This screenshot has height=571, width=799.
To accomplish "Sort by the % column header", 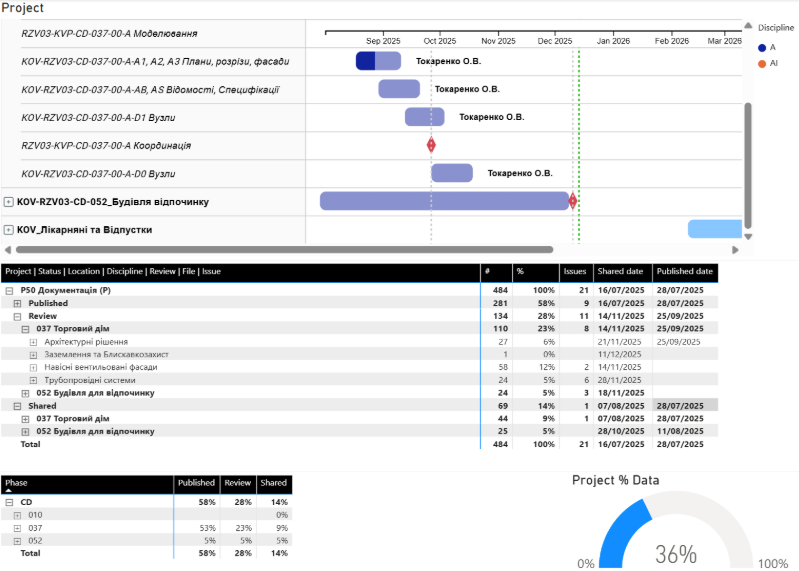I will coord(536,272).
